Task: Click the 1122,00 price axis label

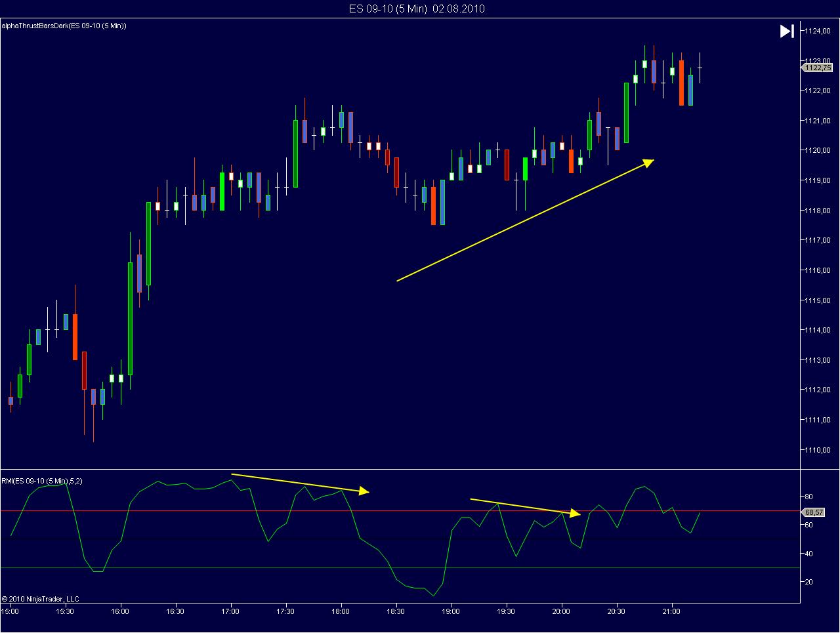Action: (x=818, y=91)
